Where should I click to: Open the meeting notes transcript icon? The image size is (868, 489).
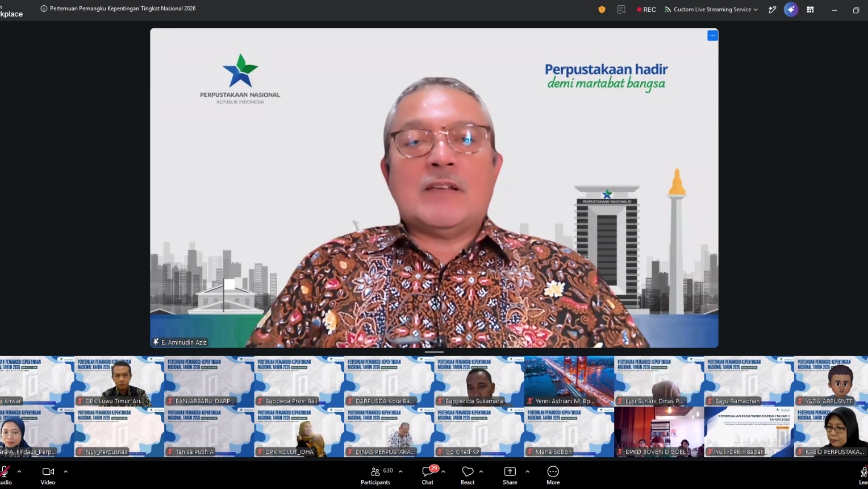coord(621,10)
